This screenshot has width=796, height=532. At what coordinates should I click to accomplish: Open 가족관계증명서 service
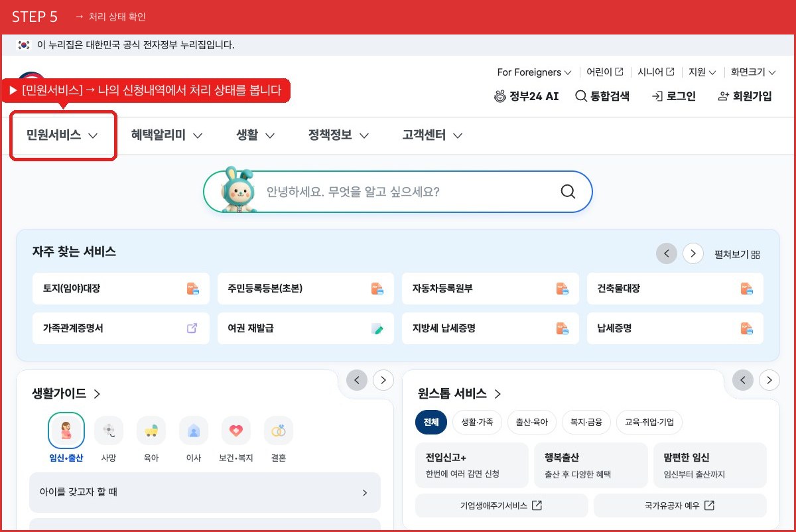pyautogui.click(x=121, y=328)
